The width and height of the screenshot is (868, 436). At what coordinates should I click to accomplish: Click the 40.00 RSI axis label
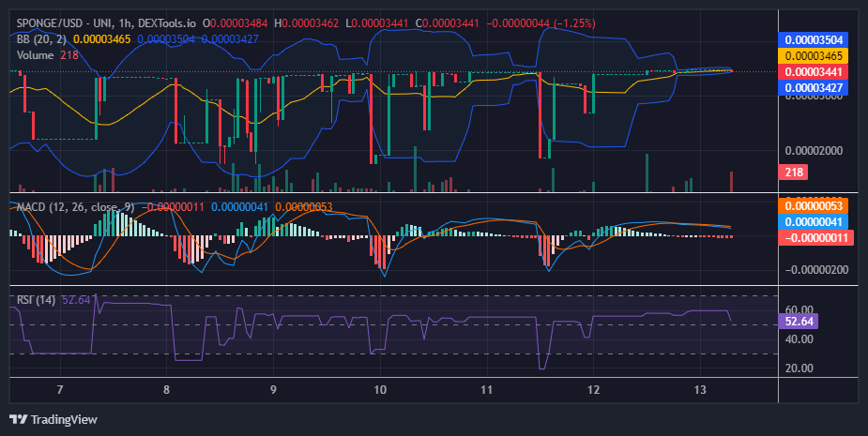point(799,339)
